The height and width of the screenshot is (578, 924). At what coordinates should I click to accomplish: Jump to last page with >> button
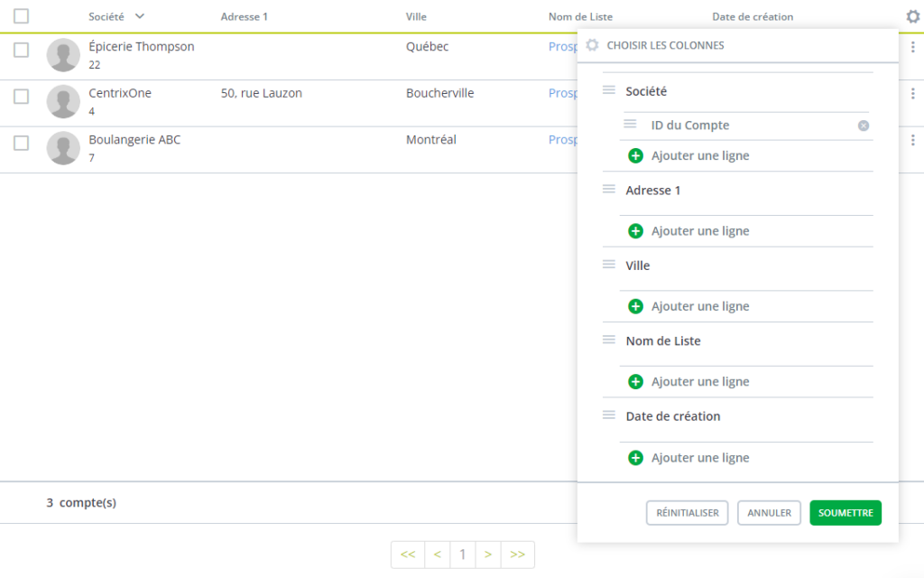click(x=518, y=555)
